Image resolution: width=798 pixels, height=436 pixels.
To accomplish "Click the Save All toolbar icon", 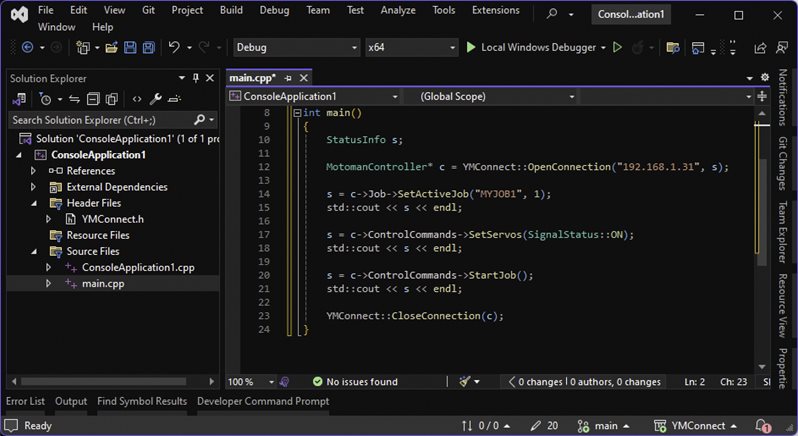I will 148,48.
